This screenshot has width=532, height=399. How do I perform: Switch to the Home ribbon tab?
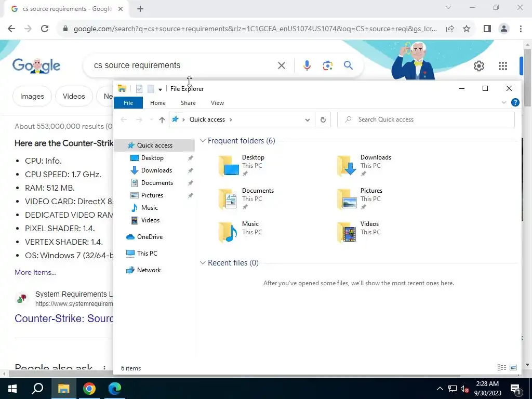[x=158, y=103]
